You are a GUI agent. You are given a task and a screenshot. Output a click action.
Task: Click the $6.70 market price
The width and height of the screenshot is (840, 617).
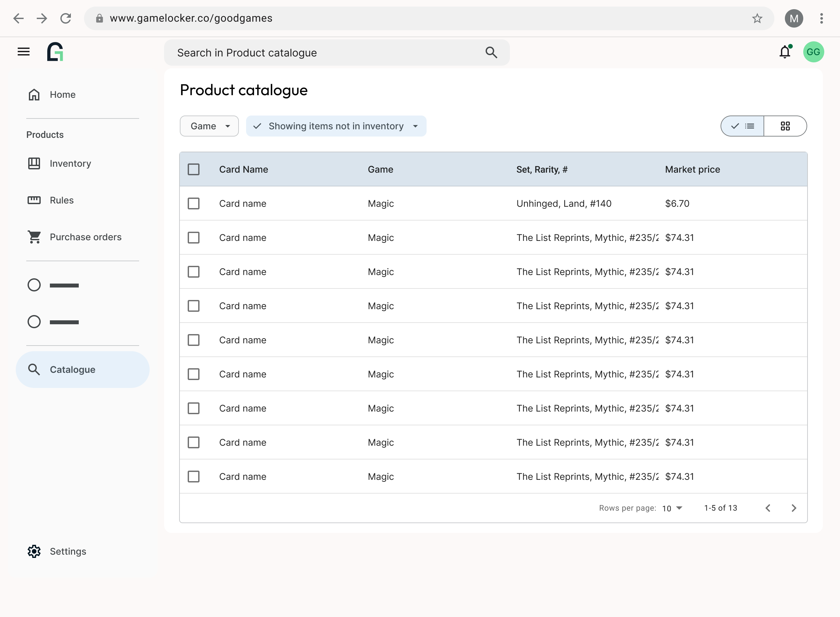click(677, 203)
